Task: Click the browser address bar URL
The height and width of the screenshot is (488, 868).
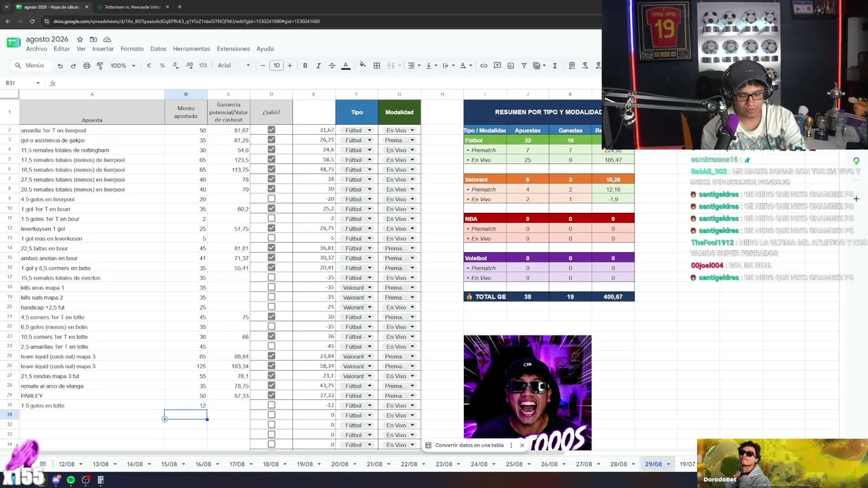Action: point(186,21)
